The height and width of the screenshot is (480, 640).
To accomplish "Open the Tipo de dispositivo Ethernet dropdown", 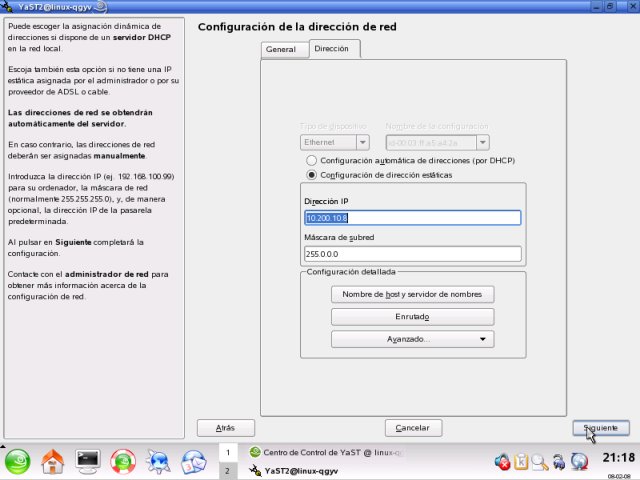I will (335, 142).
